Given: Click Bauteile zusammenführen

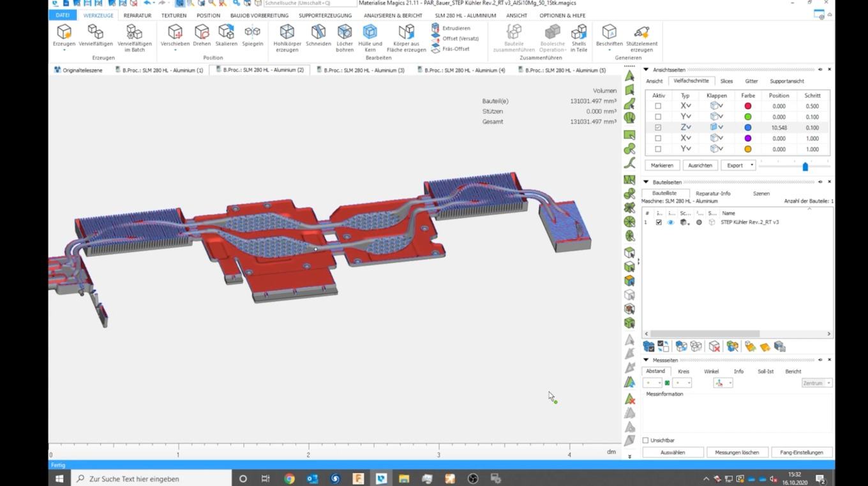Looking at the screenshot, I should (x=514, y=38).
